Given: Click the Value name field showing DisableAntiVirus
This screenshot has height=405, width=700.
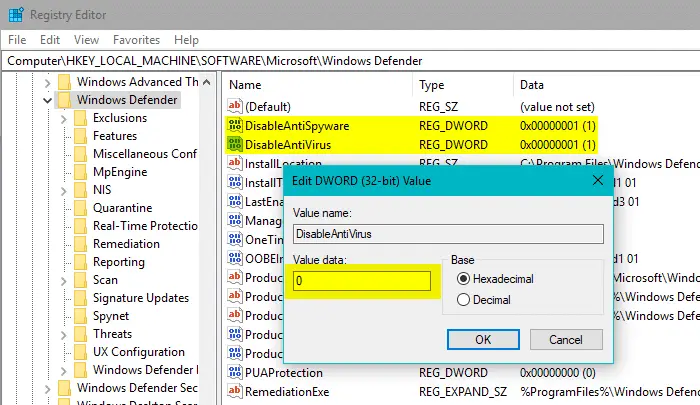Looking at the screenshot, I should [448, 234].
